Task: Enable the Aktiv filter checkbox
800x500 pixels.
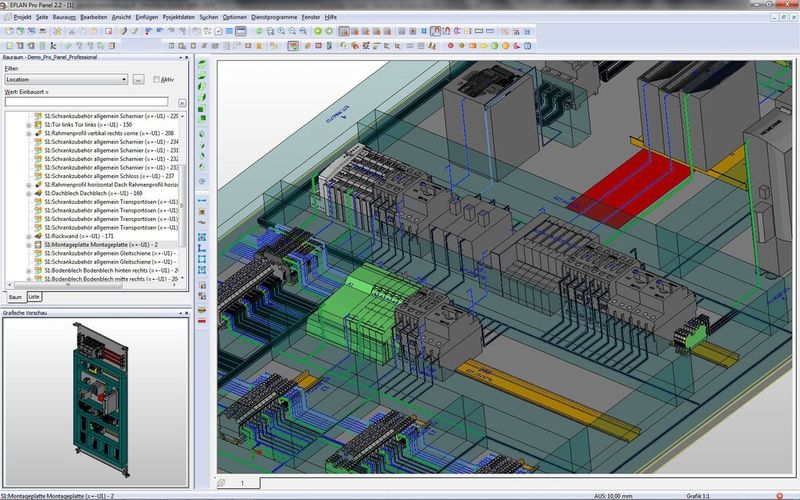Action: 155,79
